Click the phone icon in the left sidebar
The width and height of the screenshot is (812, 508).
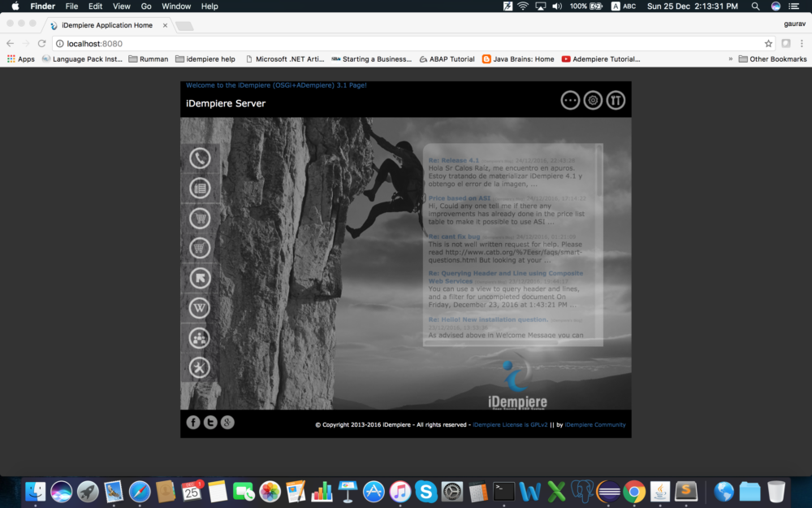(200, 158)
